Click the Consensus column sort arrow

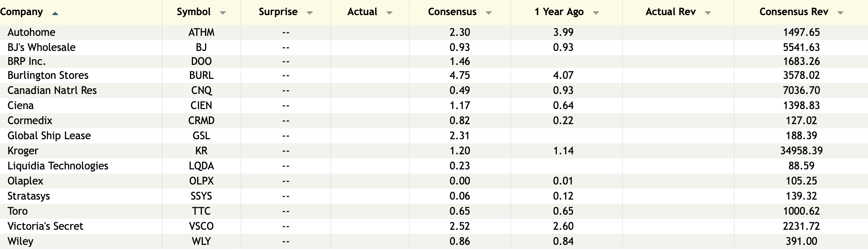[x=488, y=13]
